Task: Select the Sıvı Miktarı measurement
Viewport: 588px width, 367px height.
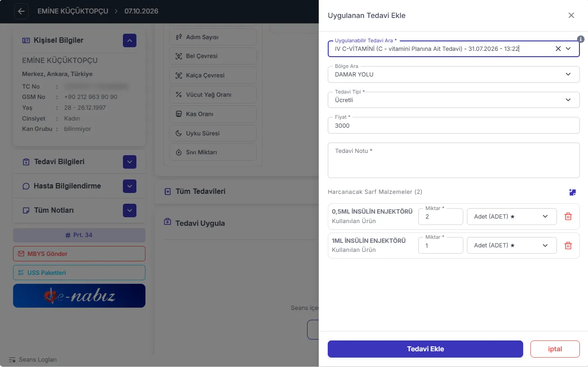Action: [213, 152]
